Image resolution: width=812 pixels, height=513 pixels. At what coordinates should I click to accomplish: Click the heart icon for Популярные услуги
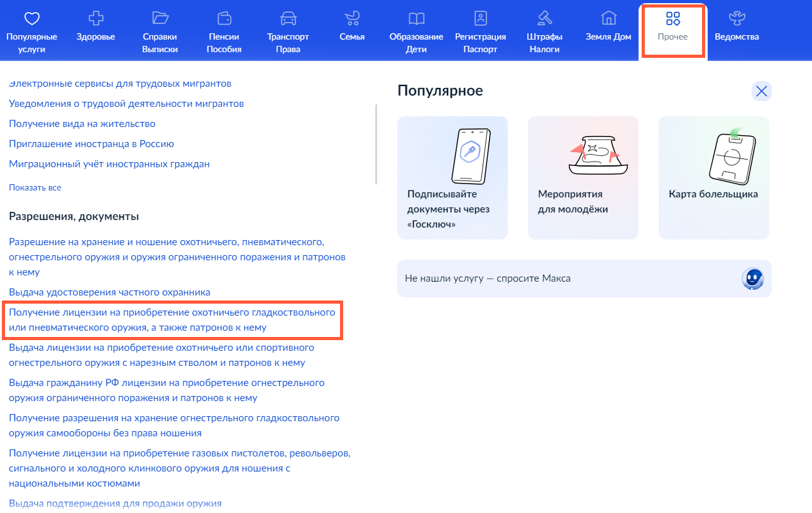[x=31, y=18]
